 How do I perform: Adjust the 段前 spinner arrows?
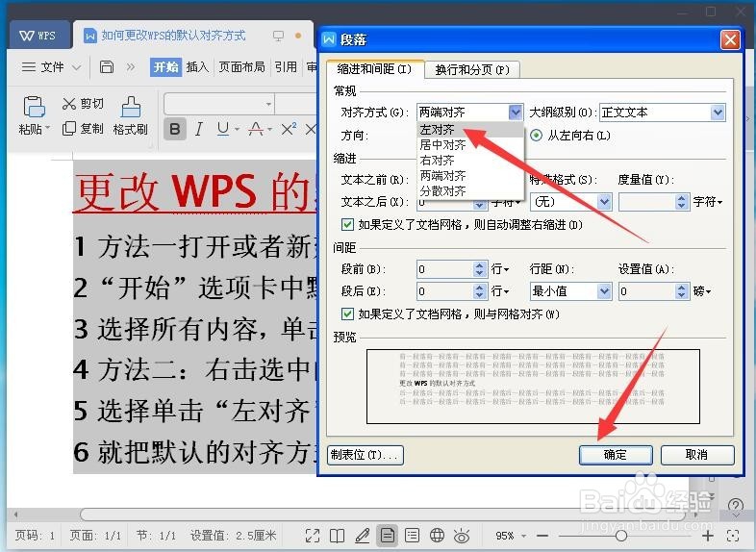pos(479,269)
